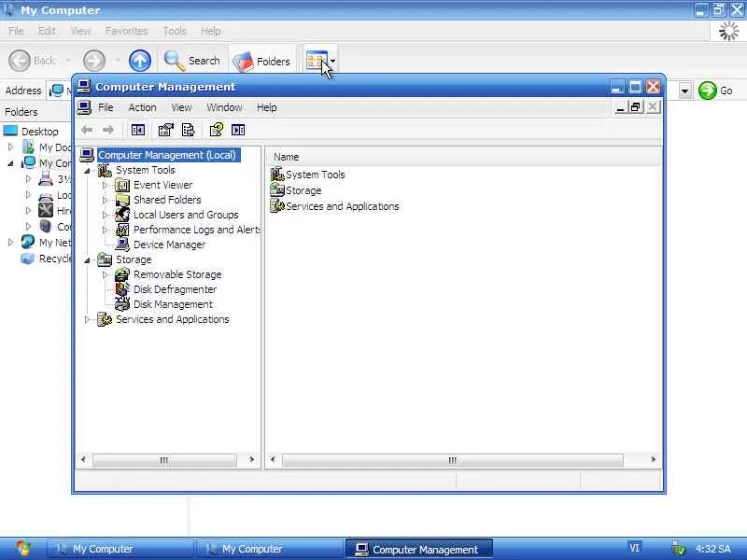Click the left tree pane horizontal scrollbar thumb
Screen dimensions: 747x560
164,460
